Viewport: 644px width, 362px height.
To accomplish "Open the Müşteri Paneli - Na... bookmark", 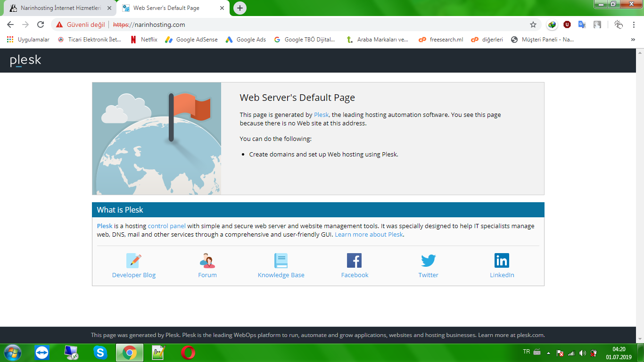I will pyautogui.click(x=542, y=40).
